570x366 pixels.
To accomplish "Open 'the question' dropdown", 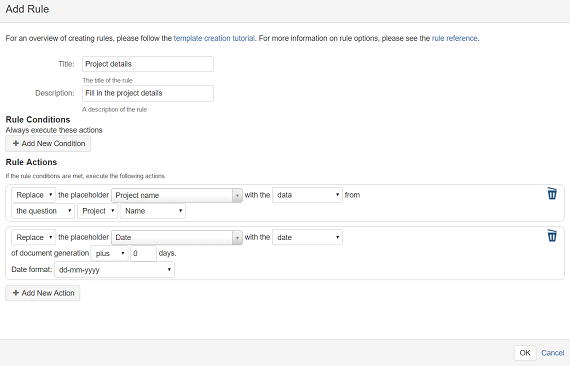I will (43, 211).
